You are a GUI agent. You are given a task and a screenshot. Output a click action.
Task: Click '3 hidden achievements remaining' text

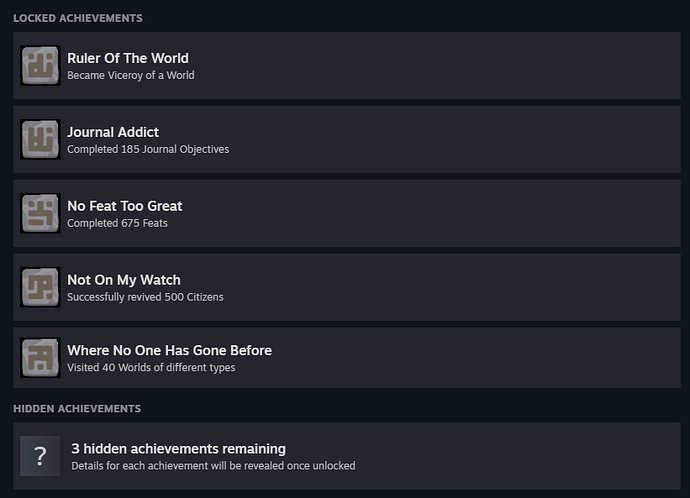click(178, 449)
